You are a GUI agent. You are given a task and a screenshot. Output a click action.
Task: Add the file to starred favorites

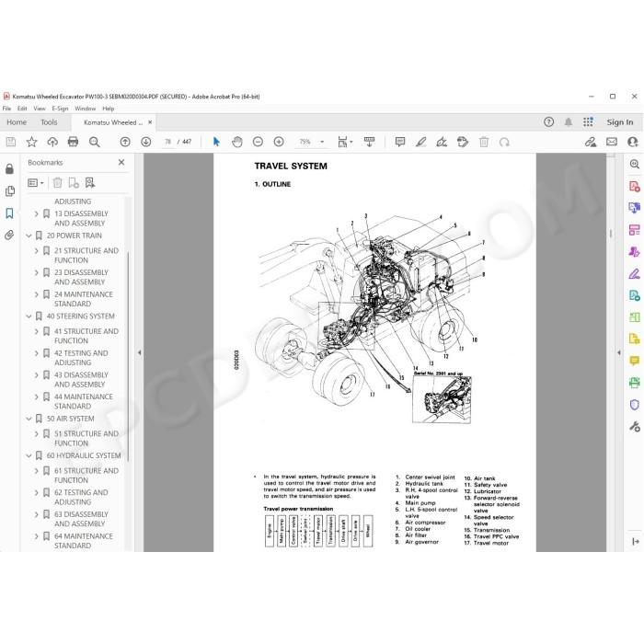pos(31,142)
